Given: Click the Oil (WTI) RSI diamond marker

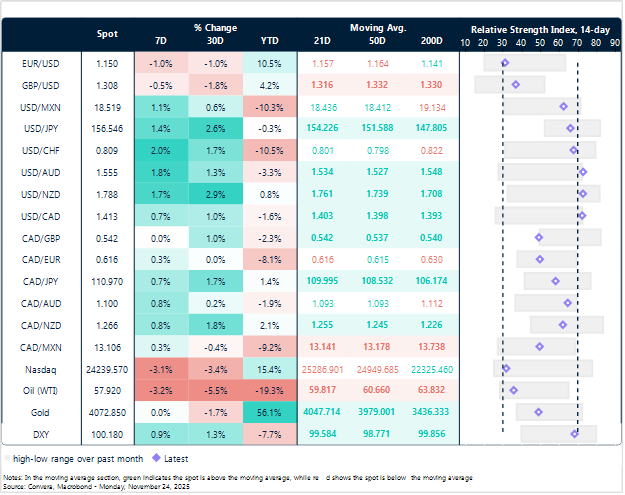Looking at the screenshot, I should (514, 390).
